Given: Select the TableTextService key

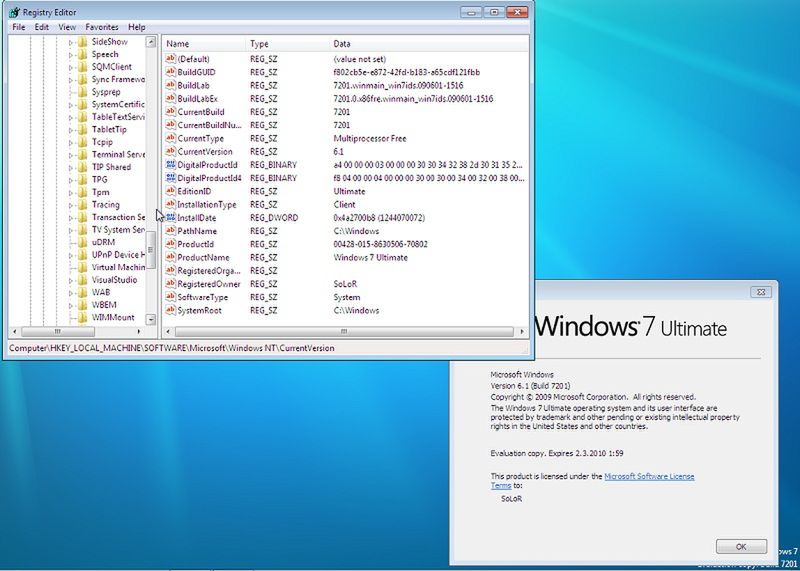Looking at the screenshot, I should pyautogui.click(x=118, y=117).
